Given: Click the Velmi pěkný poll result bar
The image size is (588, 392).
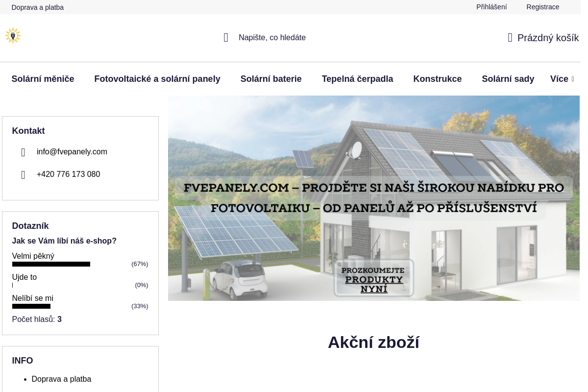Looking at the screenshot, I should tap(51, 264).
